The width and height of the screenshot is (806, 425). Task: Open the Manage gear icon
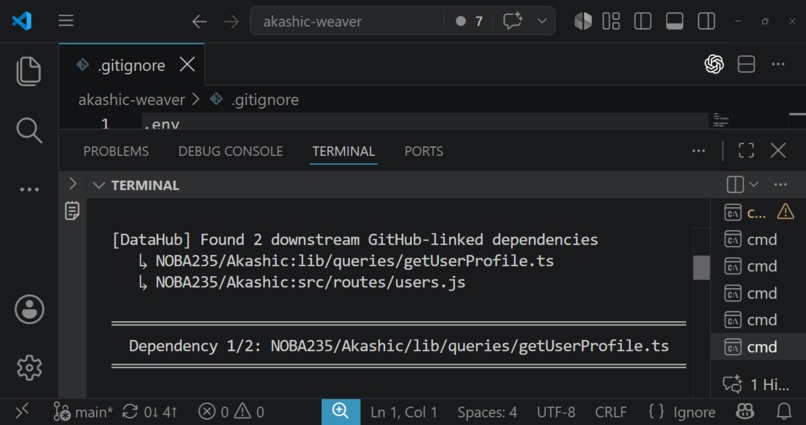click(29, 368)
